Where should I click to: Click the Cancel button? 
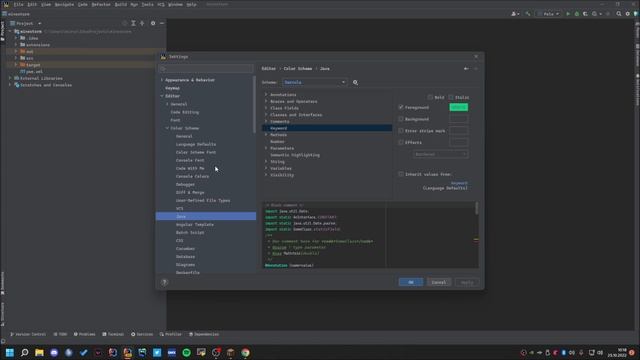[439, 282]
